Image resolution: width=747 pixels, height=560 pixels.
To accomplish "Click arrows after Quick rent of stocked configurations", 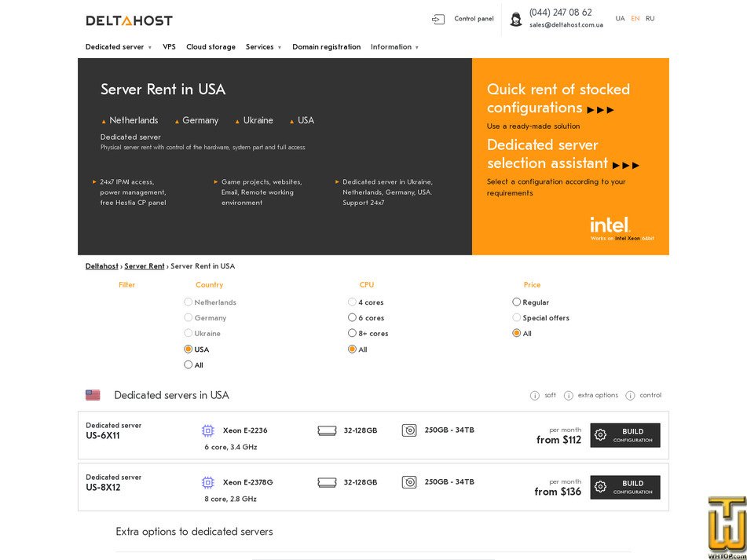I will tap(601, 110).
